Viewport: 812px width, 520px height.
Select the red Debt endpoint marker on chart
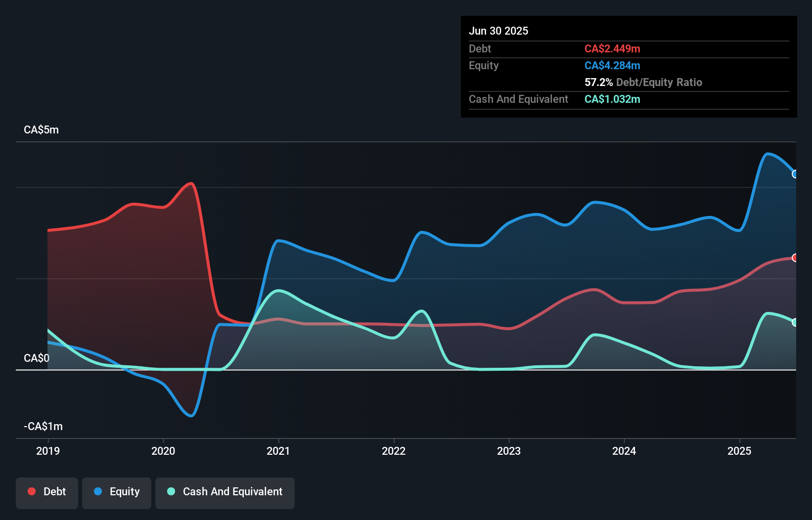pos(795,258)
